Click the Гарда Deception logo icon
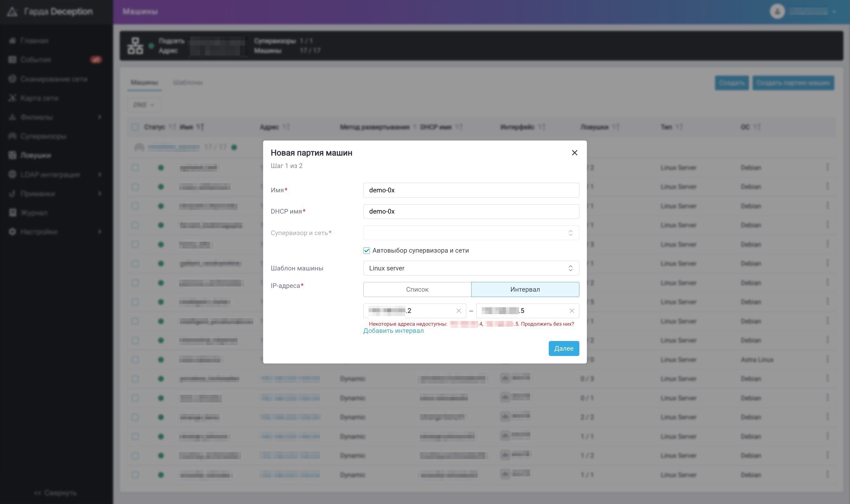Screen dimensions: 850x504 12,12
